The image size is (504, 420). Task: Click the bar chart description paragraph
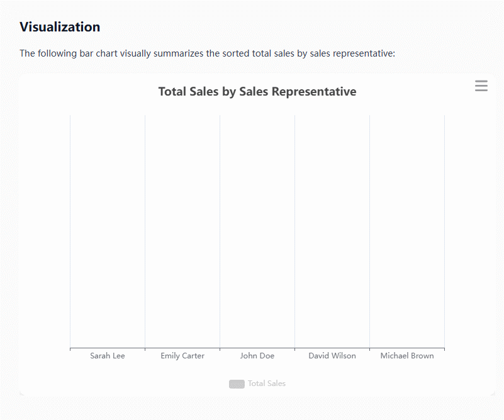207,53
